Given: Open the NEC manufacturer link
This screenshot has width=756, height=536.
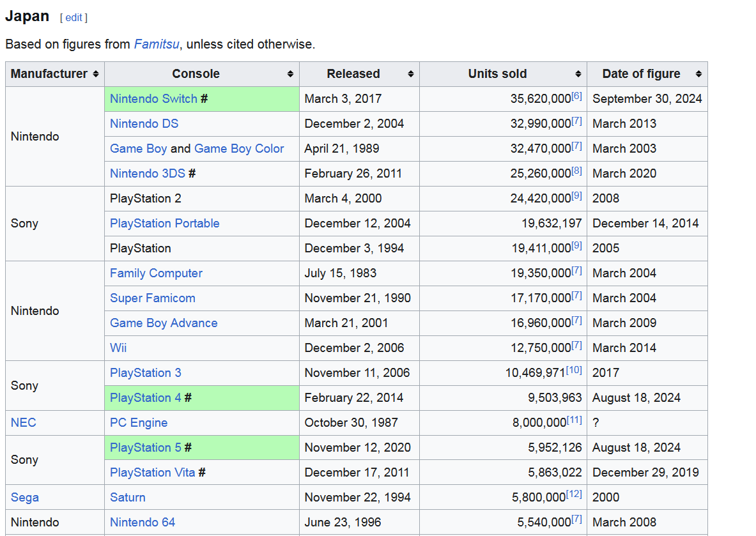Looking at the screenshot, I should point(23,423).
